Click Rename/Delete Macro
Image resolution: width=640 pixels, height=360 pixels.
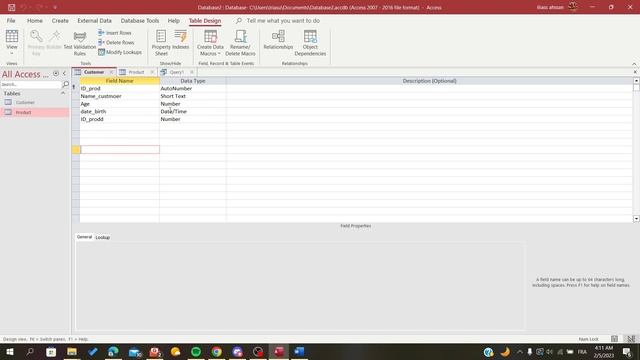(240, 42)
